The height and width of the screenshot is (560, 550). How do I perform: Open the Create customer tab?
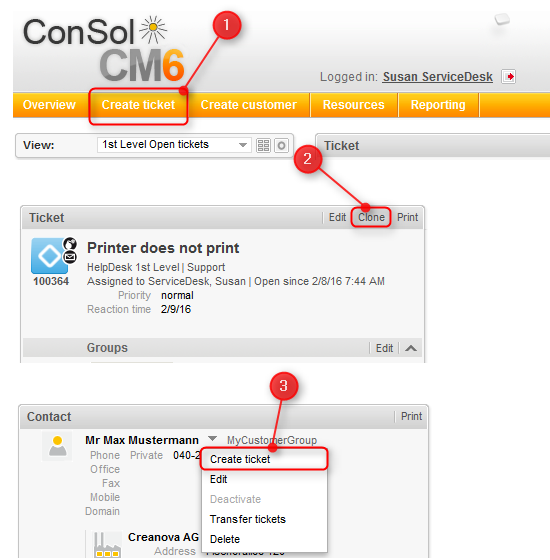click(249, 105)
